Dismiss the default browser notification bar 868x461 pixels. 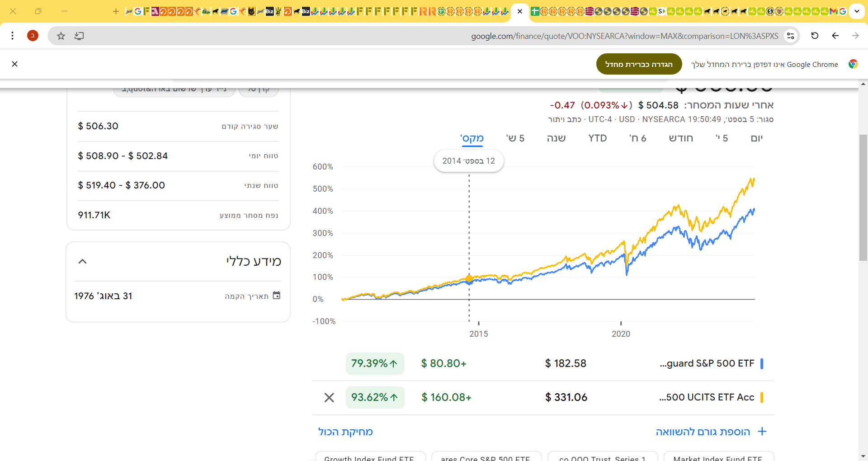tap(15, 64)
